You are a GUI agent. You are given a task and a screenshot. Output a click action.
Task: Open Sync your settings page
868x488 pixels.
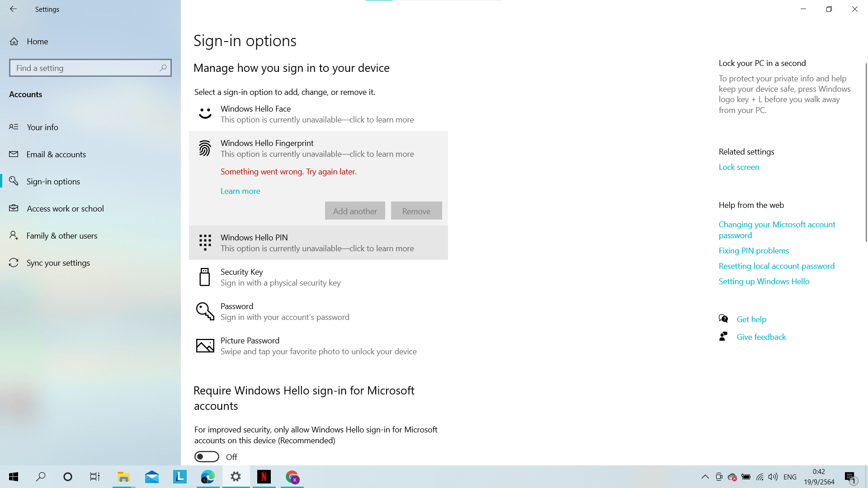point(58,263)
